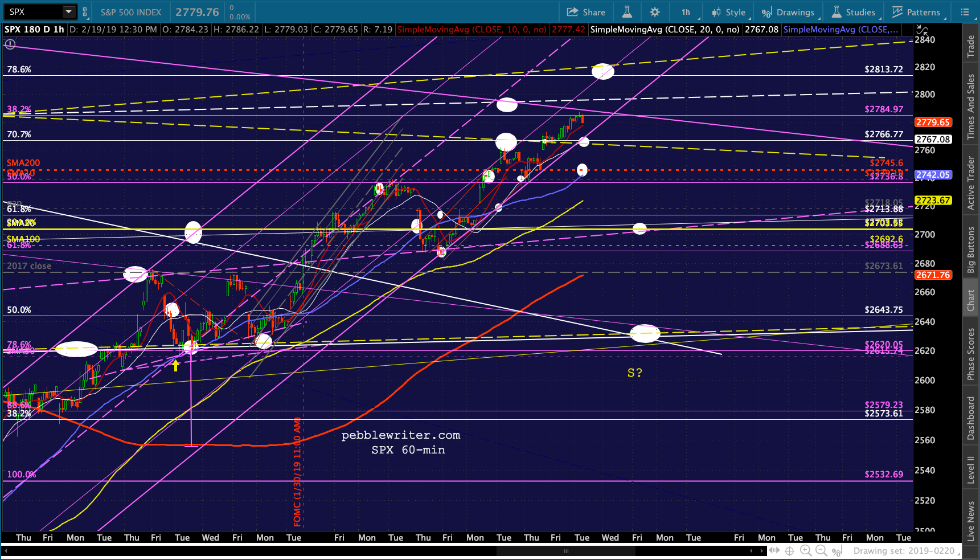
Task: Click the 2723.67 yellow price bubble
Action: [933, 200]
